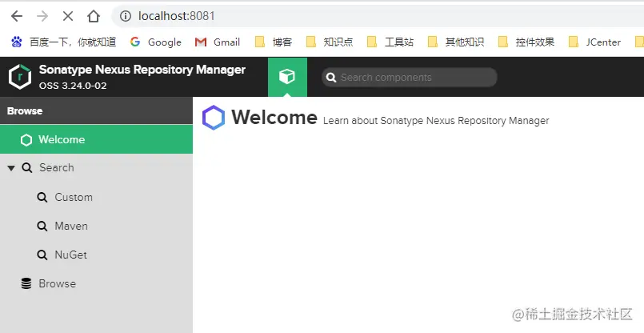This screenshot has height=333, width=644.
Task: Open the Google bookmark
Action: (156, 42)
